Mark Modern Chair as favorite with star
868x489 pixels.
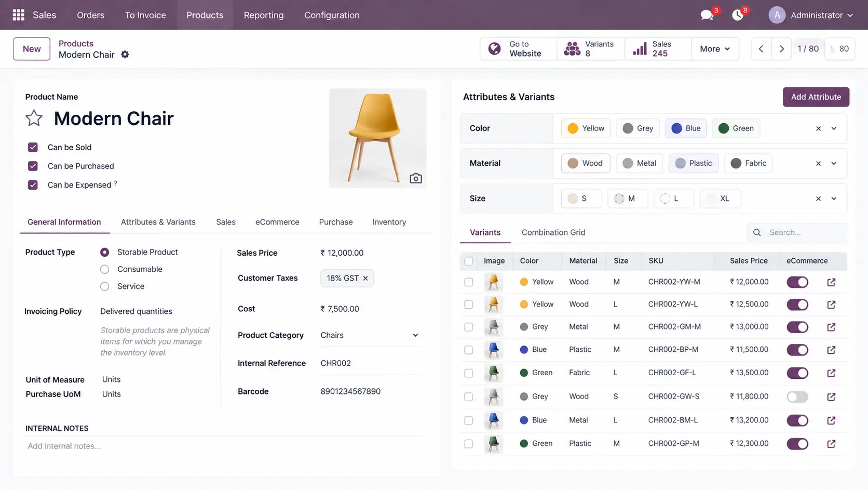pos(34,118)
